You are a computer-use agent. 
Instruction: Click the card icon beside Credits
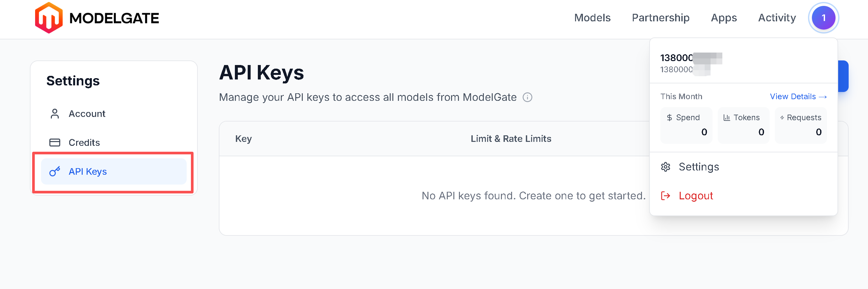[x=54, y=143]
